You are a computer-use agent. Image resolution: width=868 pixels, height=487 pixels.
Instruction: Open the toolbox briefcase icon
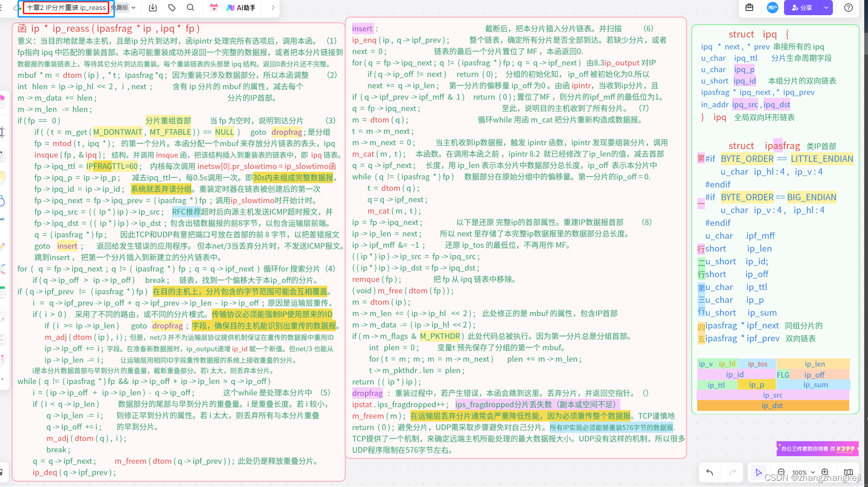749,8
